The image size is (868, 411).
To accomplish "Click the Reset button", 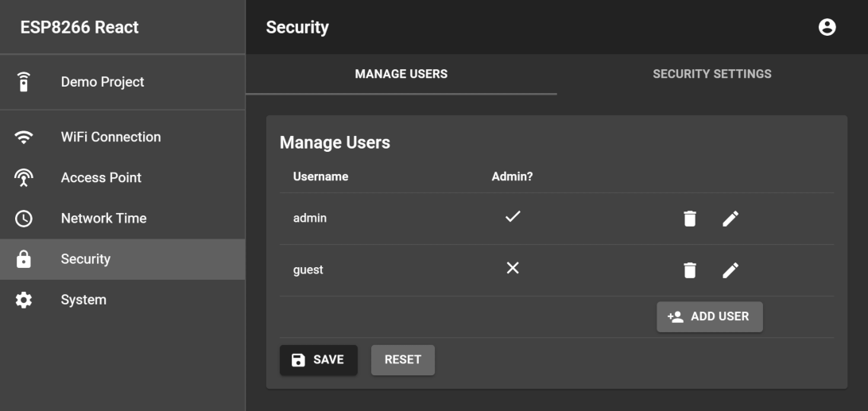I will [403, 359].
